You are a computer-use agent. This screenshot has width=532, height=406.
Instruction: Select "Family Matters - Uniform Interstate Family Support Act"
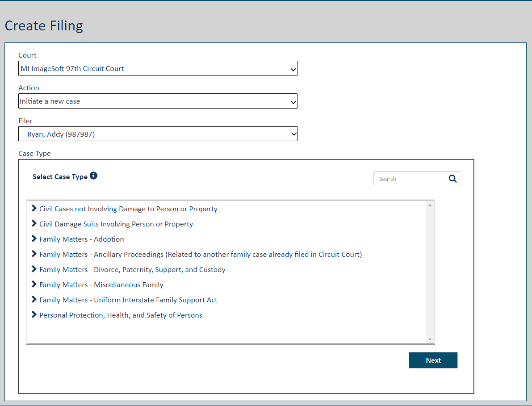coord(128,300)
